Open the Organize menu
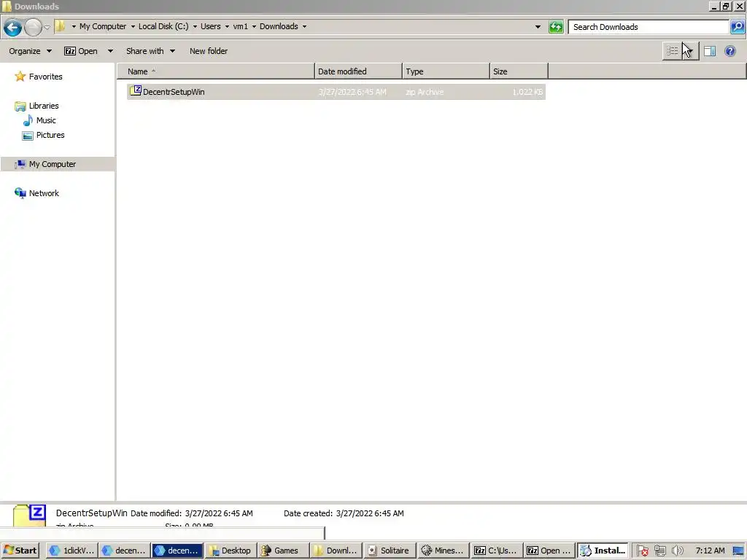This screenshot has width=747, height=560. (30, 51)
